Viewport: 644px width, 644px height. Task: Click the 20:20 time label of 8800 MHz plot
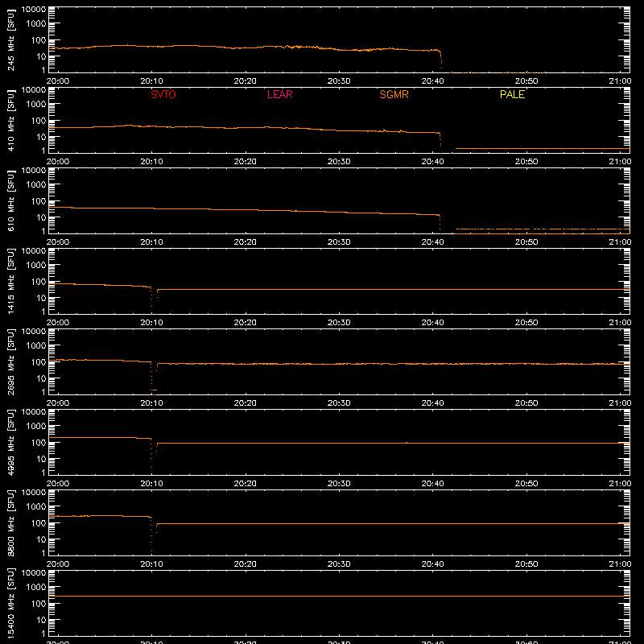click(246, 564)
